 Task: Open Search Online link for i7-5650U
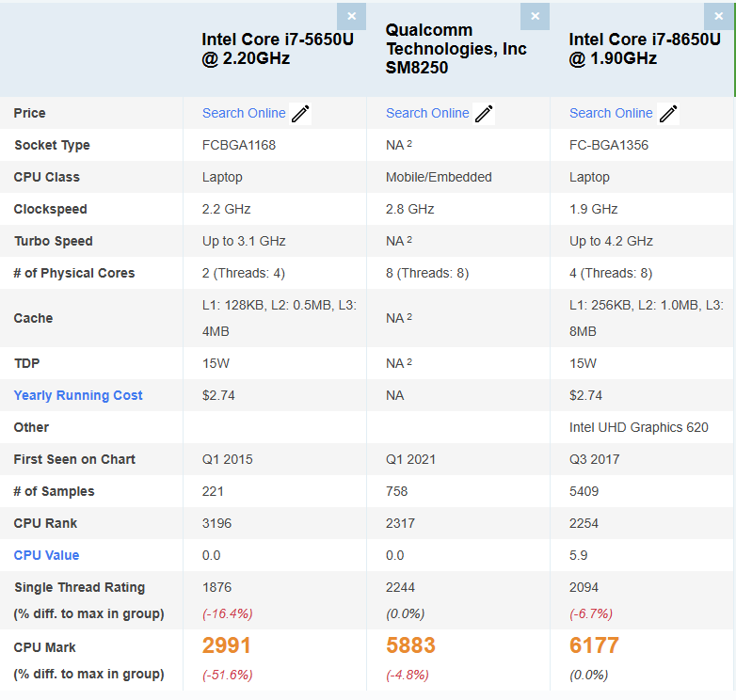(244, 113)
